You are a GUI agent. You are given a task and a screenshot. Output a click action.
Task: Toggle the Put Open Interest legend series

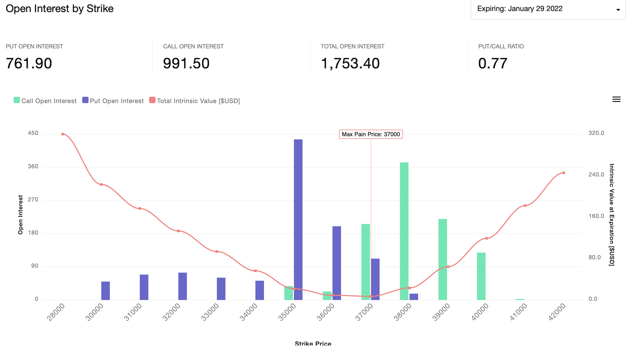[113, 101]
